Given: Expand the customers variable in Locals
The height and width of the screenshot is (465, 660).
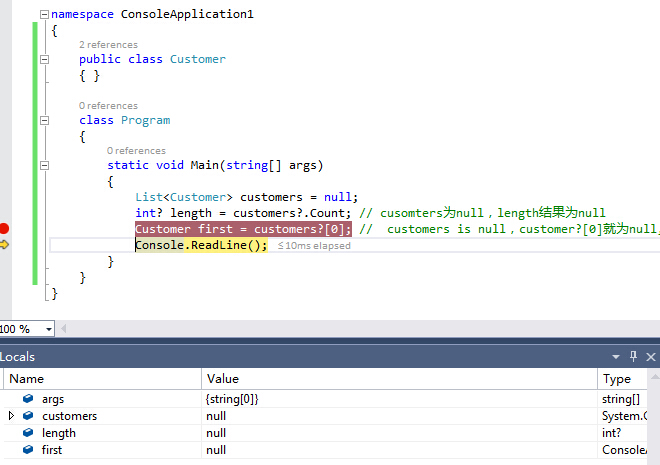Looking at the screenshot, I should pos(11,416).
